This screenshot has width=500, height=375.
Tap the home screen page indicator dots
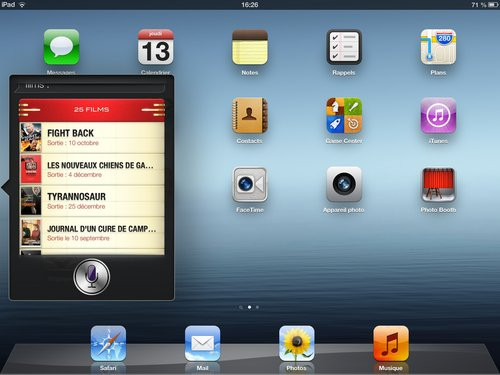249,307
